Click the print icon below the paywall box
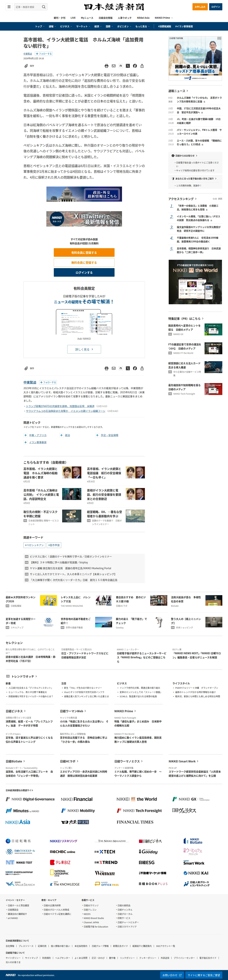The image size is (228, 980). tap(107, 368)
